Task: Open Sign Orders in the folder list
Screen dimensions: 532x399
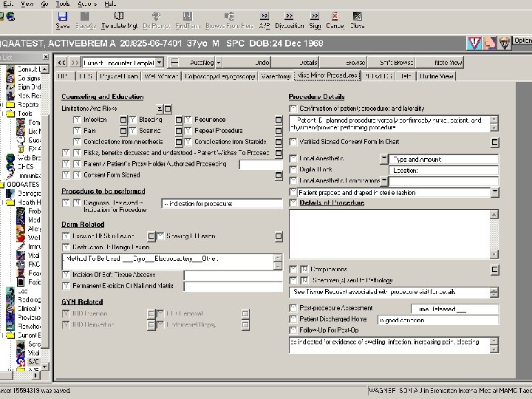Action: pyautogui.click(x=25, y=87)
